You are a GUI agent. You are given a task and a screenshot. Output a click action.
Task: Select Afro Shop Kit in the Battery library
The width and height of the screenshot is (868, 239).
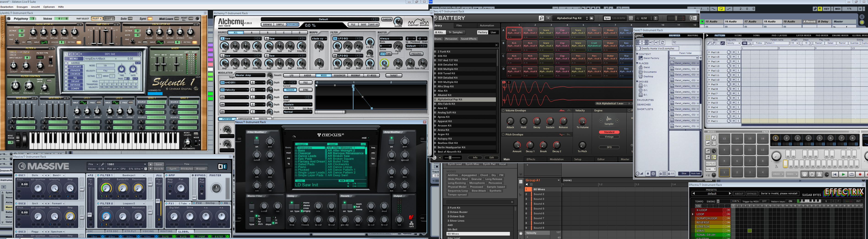click(465, 86)
